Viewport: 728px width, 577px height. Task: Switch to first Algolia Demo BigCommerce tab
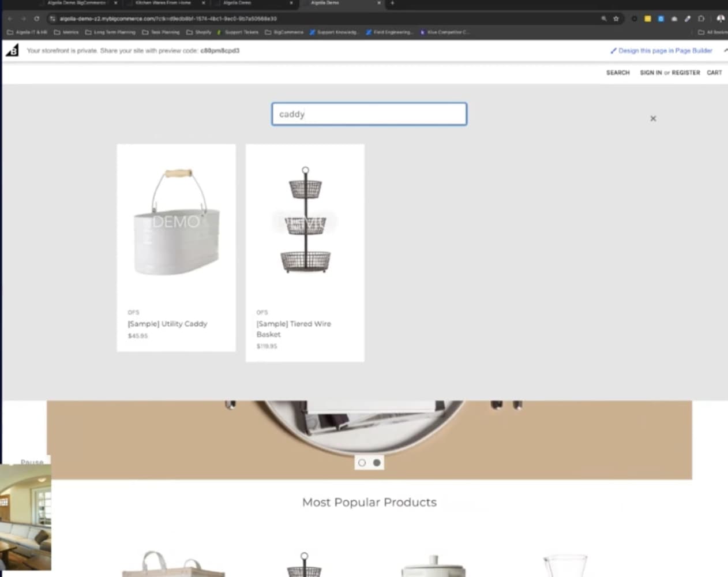point(76,3)
